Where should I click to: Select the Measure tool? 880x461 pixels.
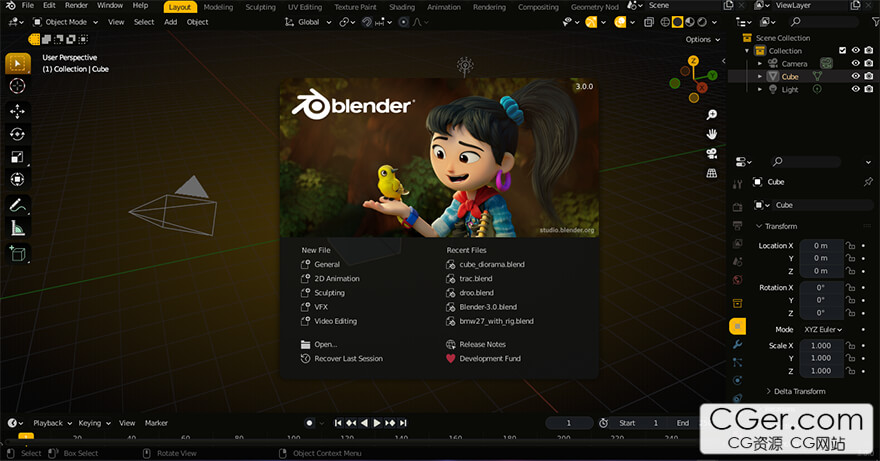pyautogui.click(x=18, y=228)
